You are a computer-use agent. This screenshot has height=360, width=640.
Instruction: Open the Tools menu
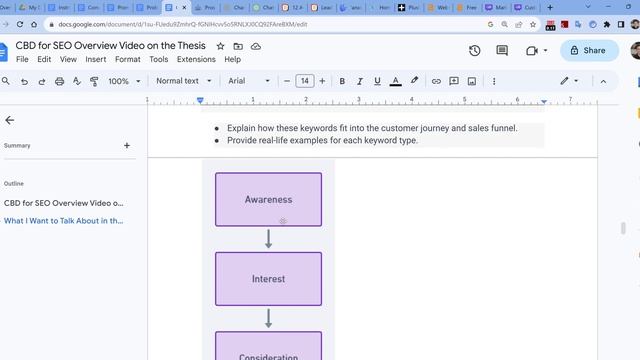pos(159,59)
